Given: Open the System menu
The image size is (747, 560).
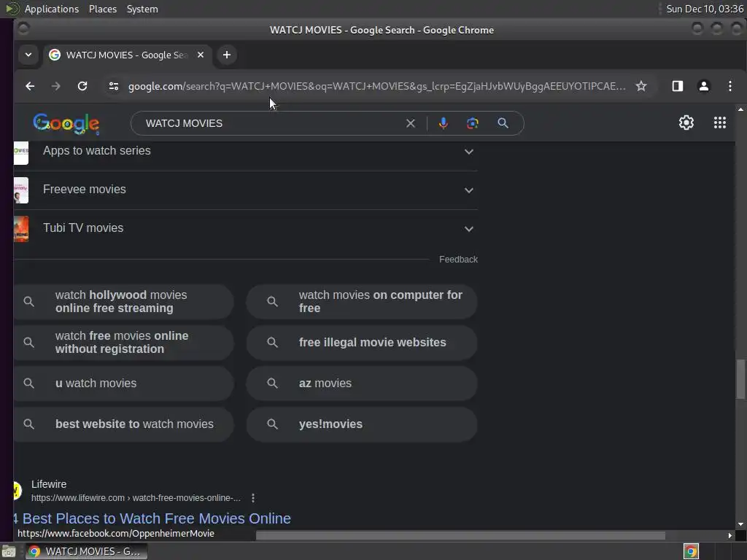Looking at the screenshot, I should [x=142, y=9].
